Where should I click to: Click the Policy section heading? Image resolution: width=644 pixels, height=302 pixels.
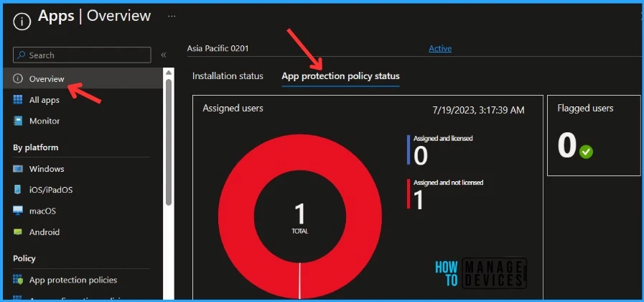click(x=24, y=258)
